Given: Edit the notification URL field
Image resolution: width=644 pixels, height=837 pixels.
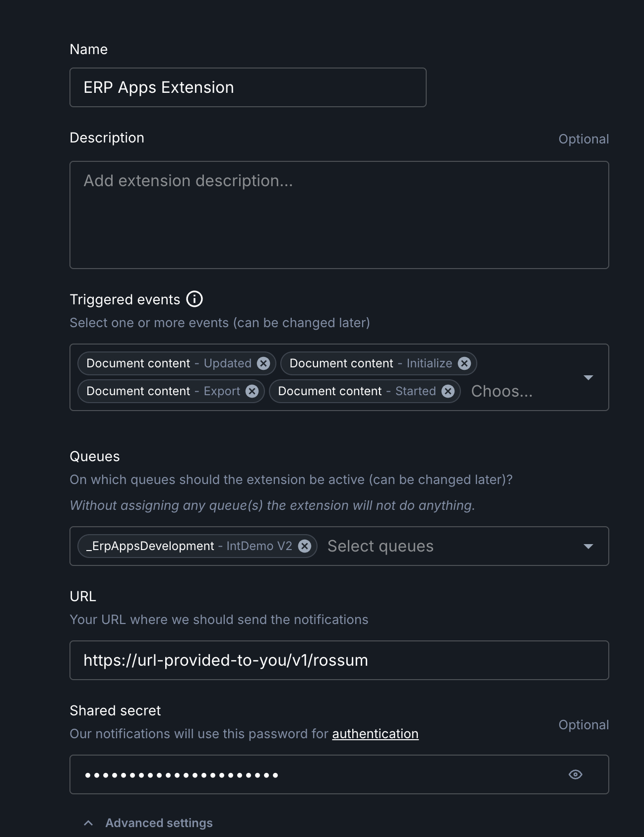Looking at the screenshot, I should 339,660.
